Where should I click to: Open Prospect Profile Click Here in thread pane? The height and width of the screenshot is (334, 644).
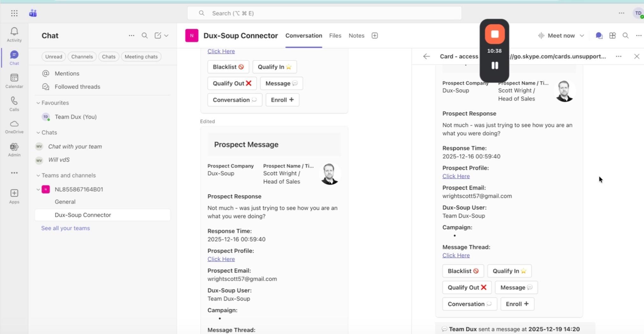click(x=456, y=176)
